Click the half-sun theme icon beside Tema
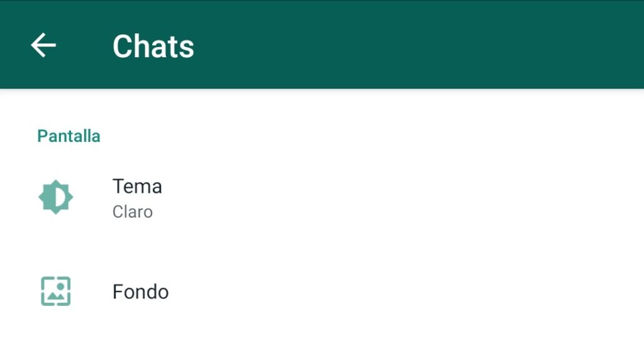 pos(56,197)
